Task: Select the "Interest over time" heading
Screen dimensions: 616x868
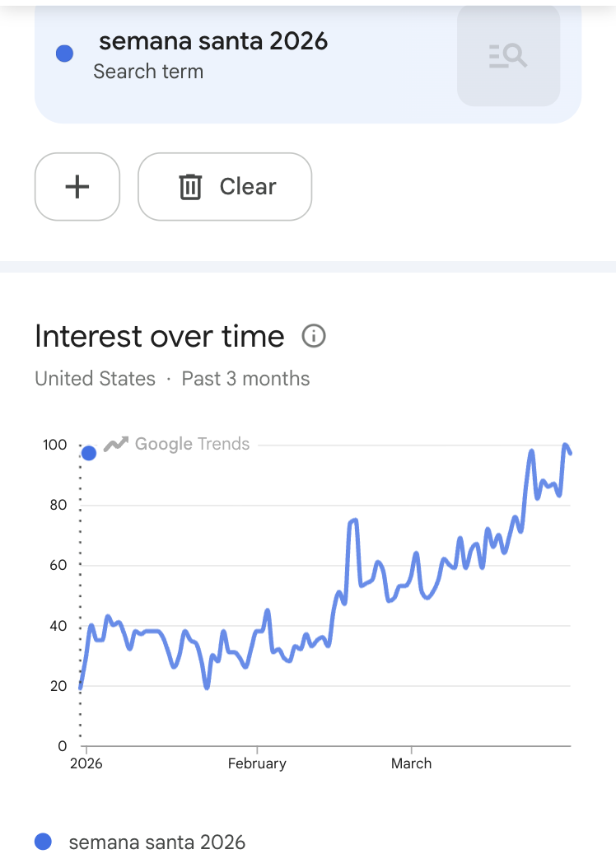Action: [x=160, y=336]
